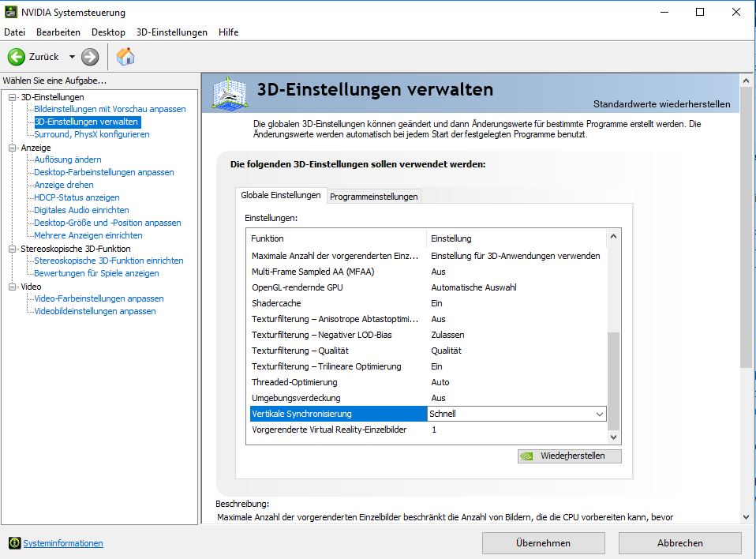The width and height of the screenshot is (756, 559).
Task: Select the Threaded-Optimierung row
Action: [x=429, y=382]
